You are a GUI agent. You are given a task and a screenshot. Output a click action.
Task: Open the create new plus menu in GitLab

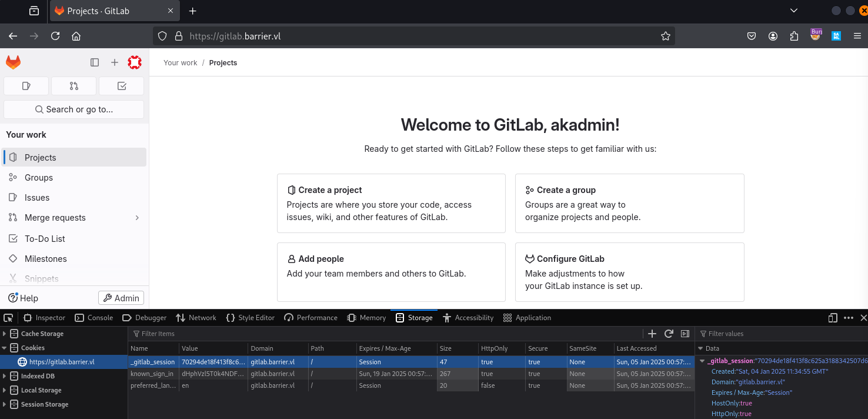click(x=115, y=62)
